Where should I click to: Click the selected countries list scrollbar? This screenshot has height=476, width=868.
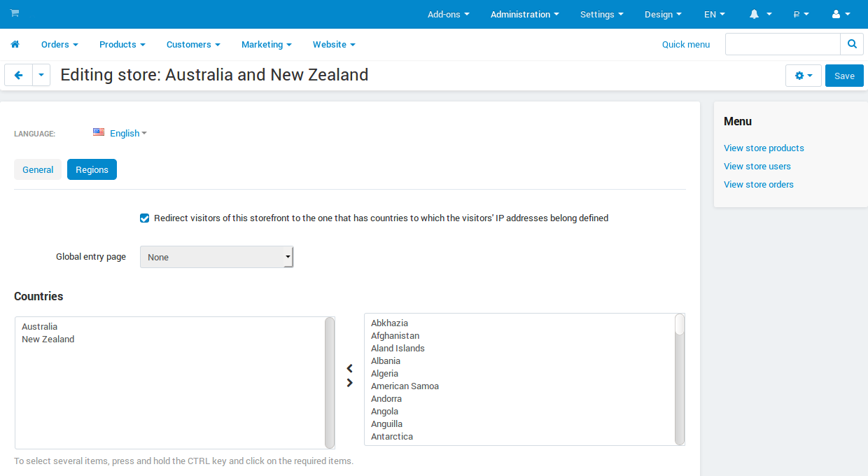point(330,383)
